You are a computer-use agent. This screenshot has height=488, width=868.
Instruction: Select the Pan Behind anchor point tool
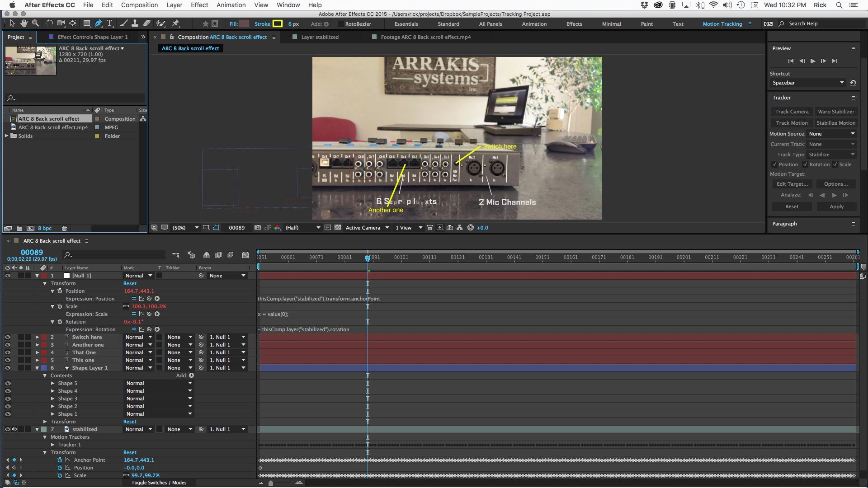tap(73, 23)
